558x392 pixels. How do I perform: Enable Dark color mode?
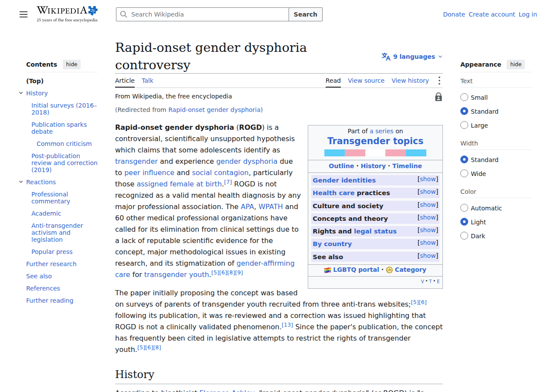(464, 236)
